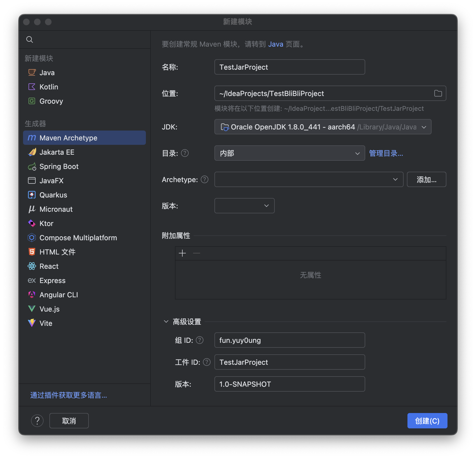The height and width of the screenshot is (458, 476).
Task: Click the help icon next to 组 ID
Action: (200, 340)
